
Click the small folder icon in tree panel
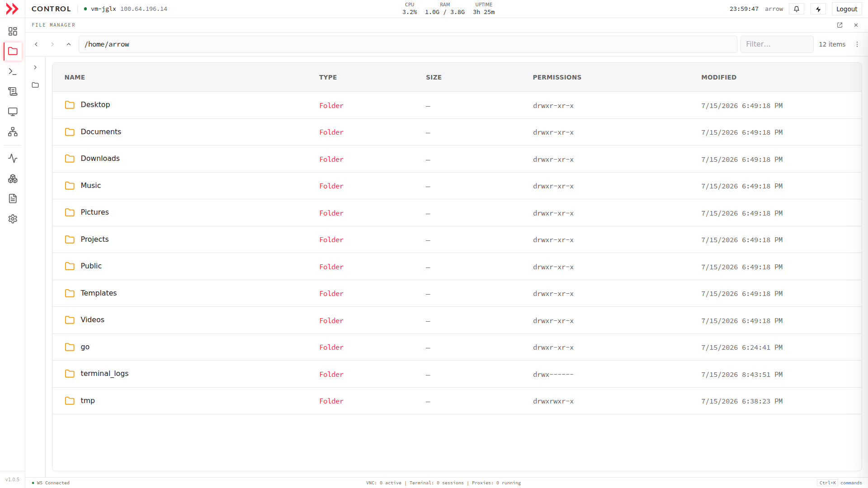tap(35, 85)
